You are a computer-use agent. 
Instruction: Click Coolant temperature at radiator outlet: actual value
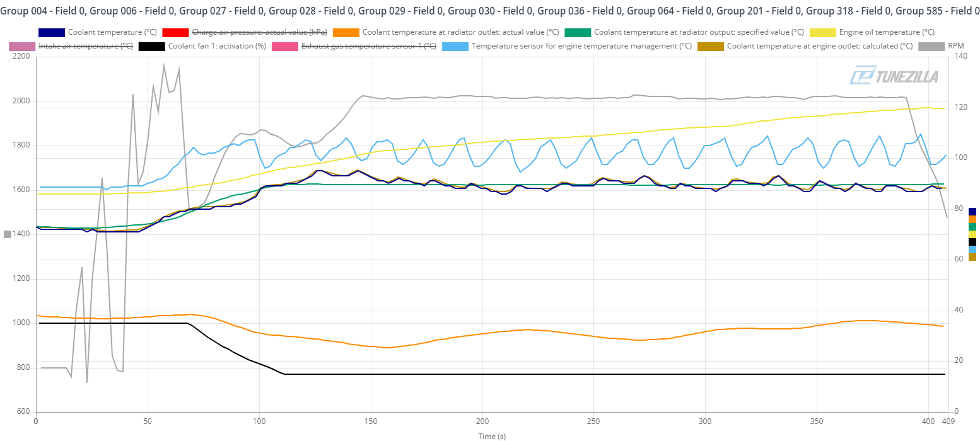click(x=460, y=32)
